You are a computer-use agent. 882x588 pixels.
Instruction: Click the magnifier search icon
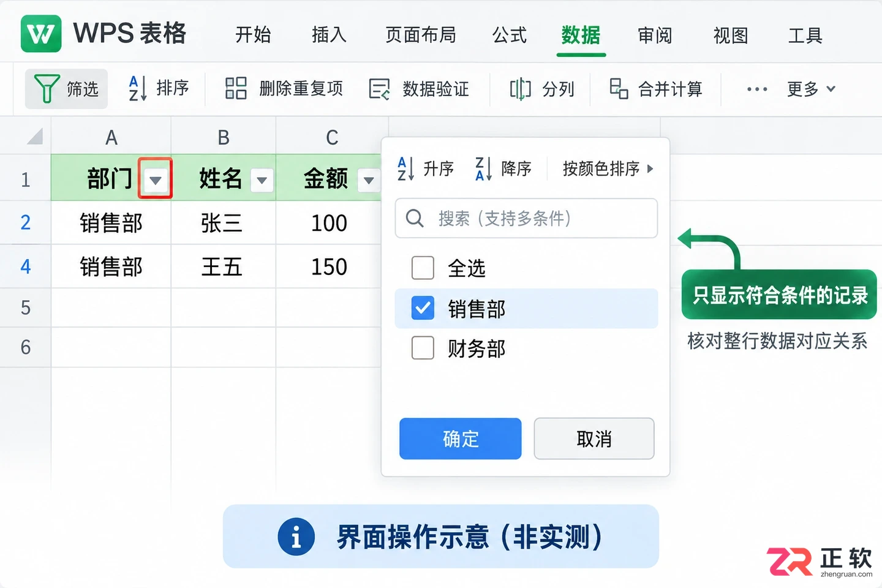point(415,218)
